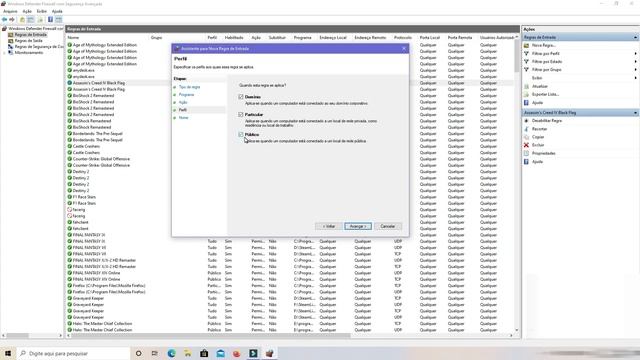
Task: Open Windows Start button
Action: (8, 353)
